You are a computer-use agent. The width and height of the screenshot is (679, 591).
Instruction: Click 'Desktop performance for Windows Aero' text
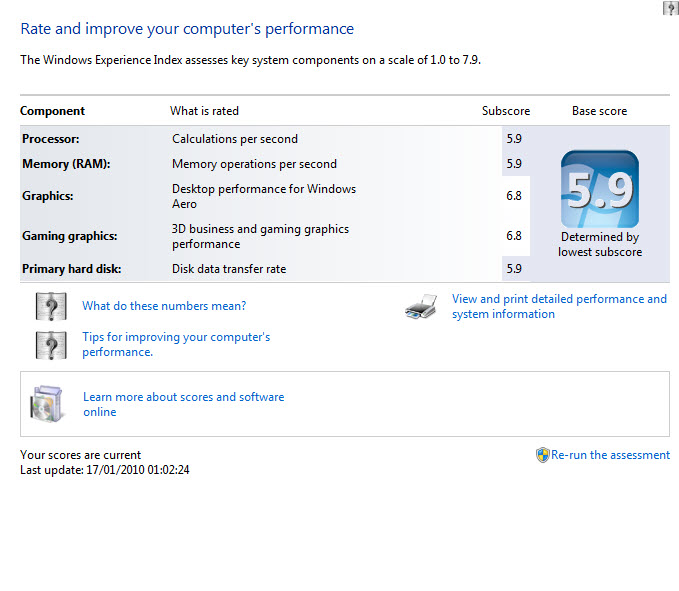264,196
